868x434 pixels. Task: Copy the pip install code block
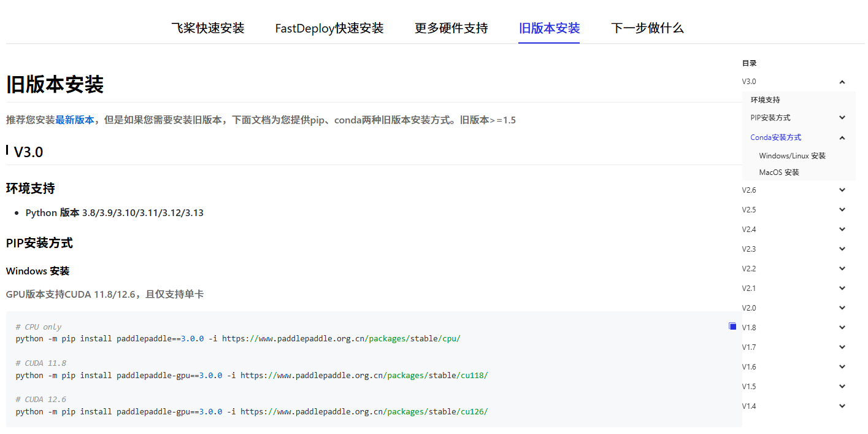click(x=732, y=326)
